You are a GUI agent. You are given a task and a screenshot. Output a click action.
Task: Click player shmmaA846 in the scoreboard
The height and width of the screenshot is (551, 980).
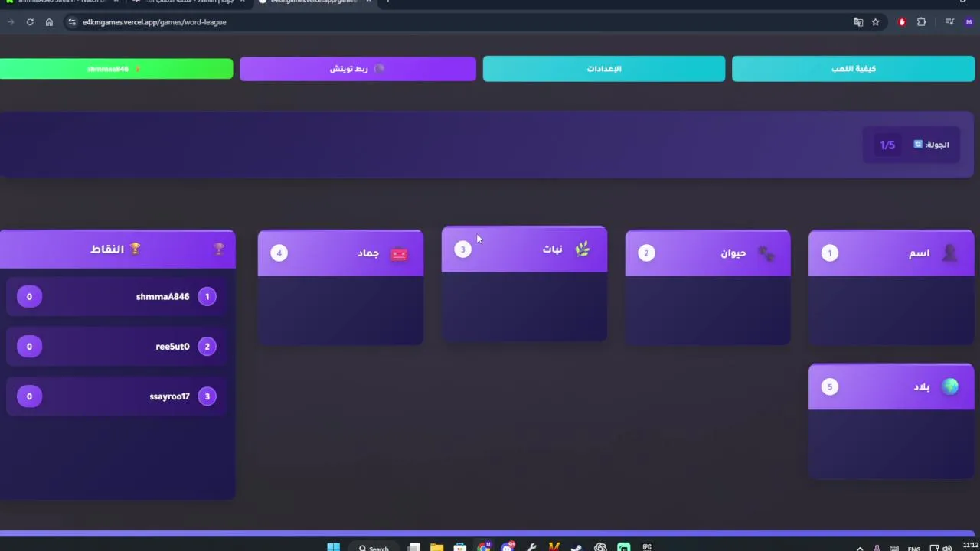point(116,297)
